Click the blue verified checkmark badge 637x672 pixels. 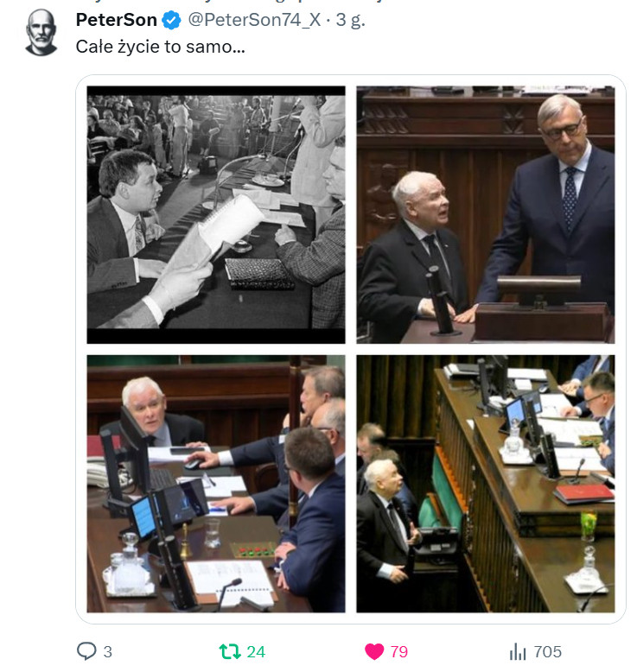pos(171,20)
